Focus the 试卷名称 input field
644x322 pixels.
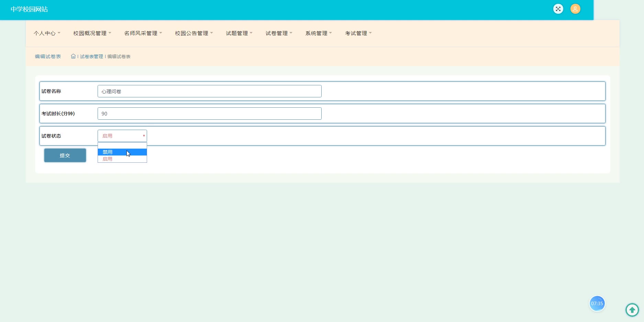pos(210,91)
